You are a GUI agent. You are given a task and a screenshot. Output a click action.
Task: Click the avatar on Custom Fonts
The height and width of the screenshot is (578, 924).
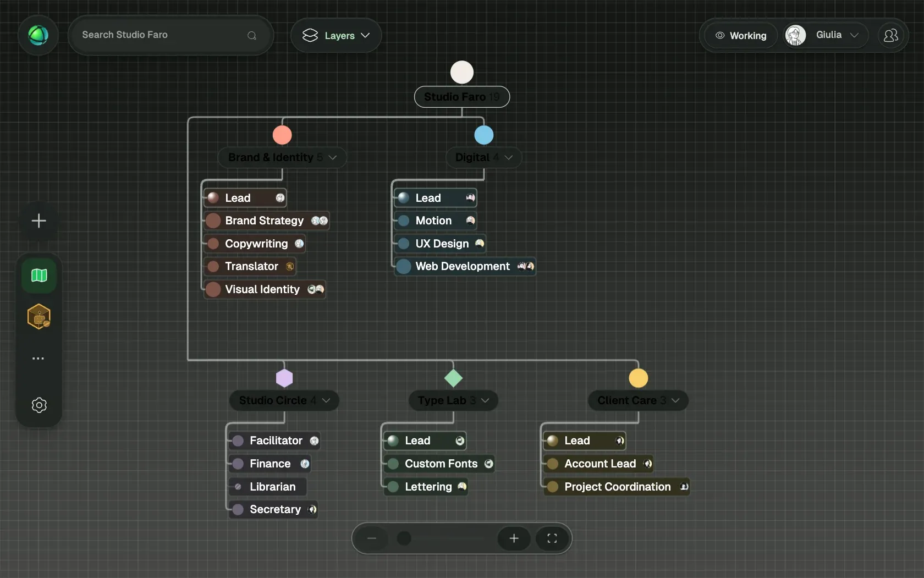pos(488,464)
